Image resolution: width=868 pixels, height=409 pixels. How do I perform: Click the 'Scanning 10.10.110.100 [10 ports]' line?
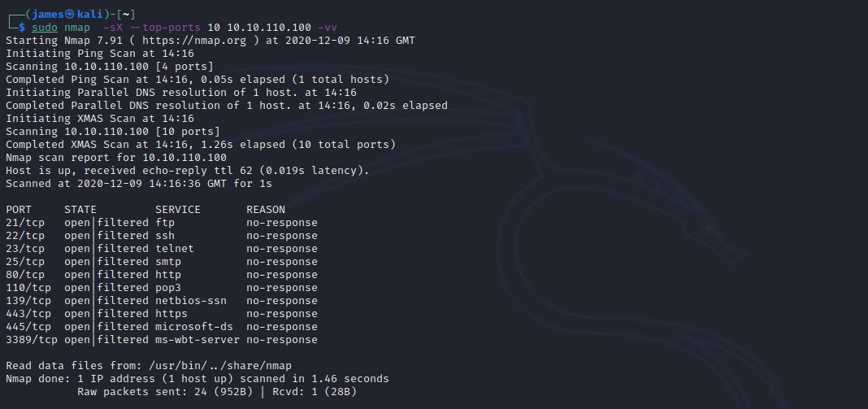point(113,132)
